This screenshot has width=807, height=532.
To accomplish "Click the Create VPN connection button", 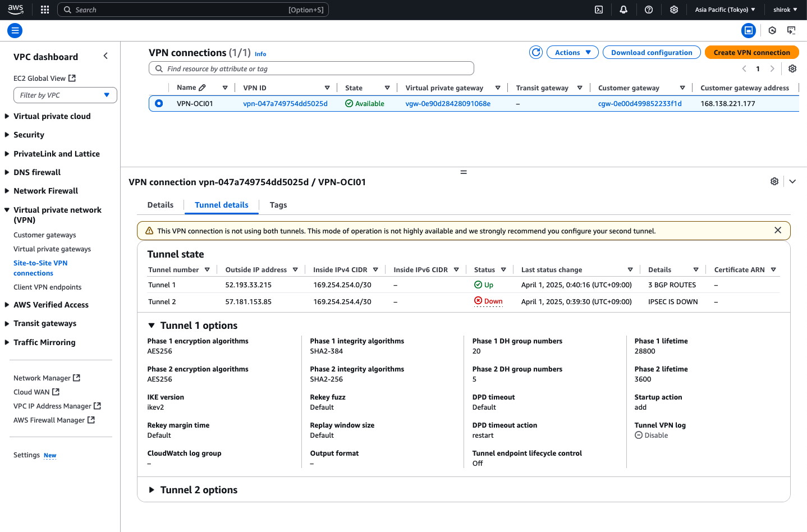I will (x=752, y=52).
